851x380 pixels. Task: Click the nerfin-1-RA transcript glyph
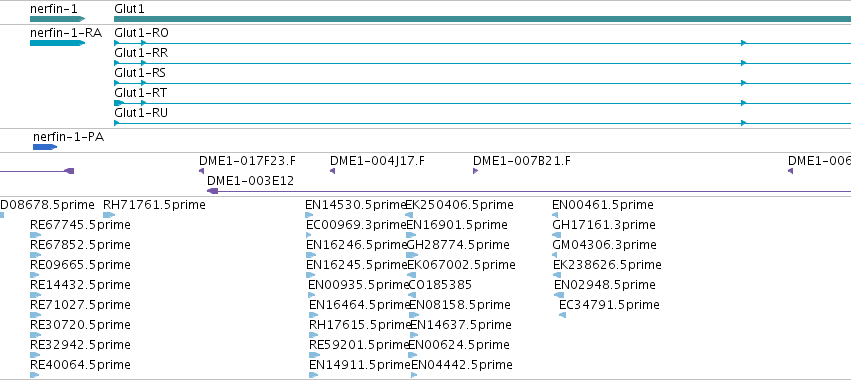[x=58, y=43]
